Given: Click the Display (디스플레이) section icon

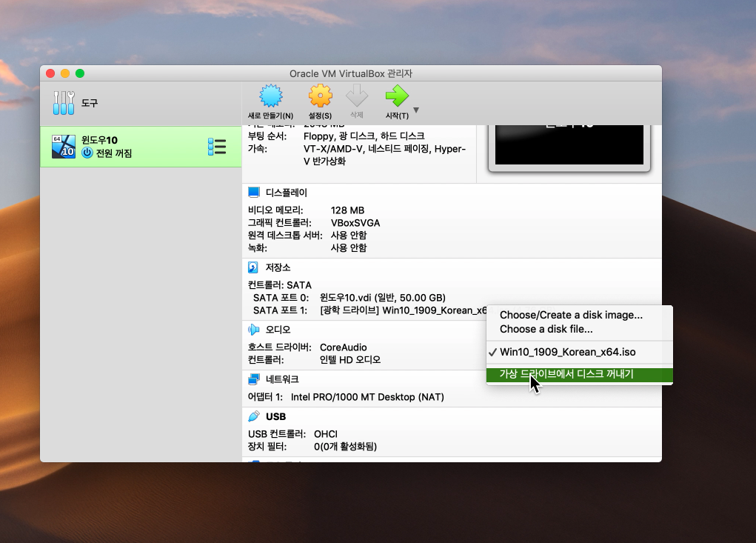Looking at the screenshot, I should click(254, 193).
